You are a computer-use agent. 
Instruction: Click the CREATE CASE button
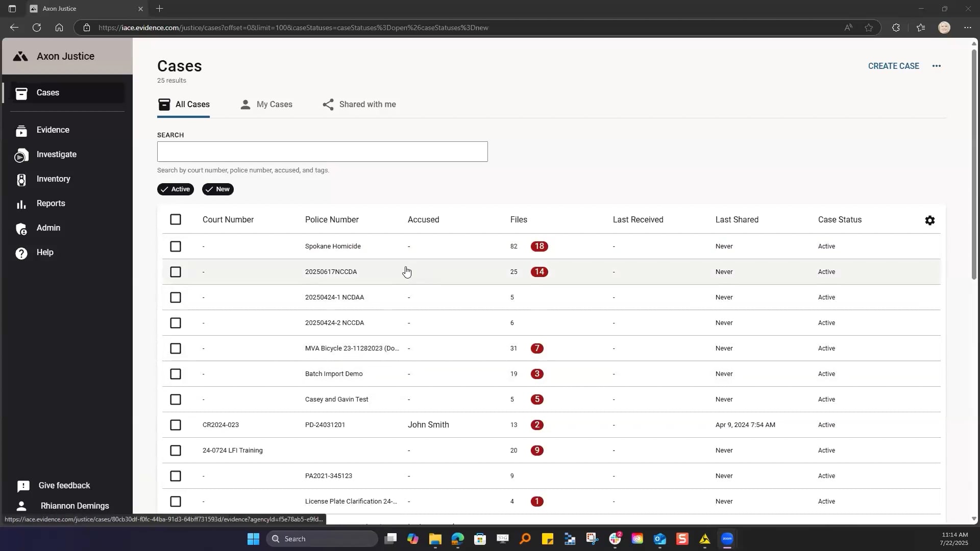[893, 66]
